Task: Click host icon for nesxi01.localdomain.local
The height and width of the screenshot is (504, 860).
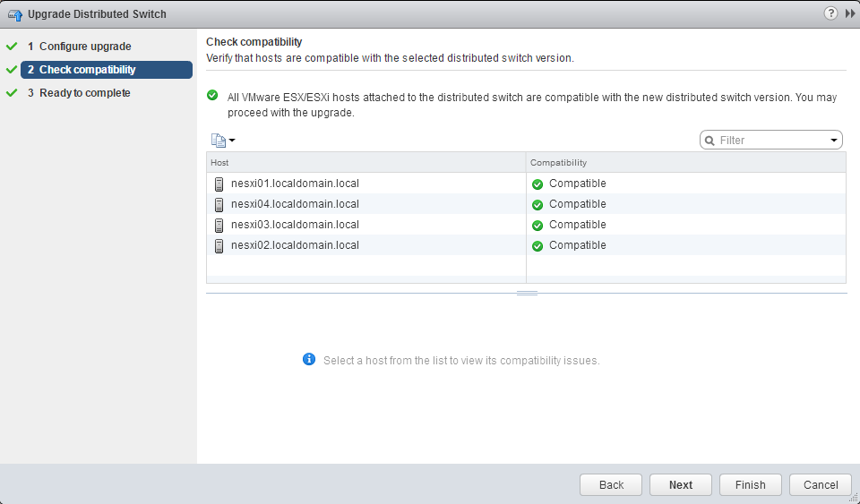Action: click(x=219, y=184)
